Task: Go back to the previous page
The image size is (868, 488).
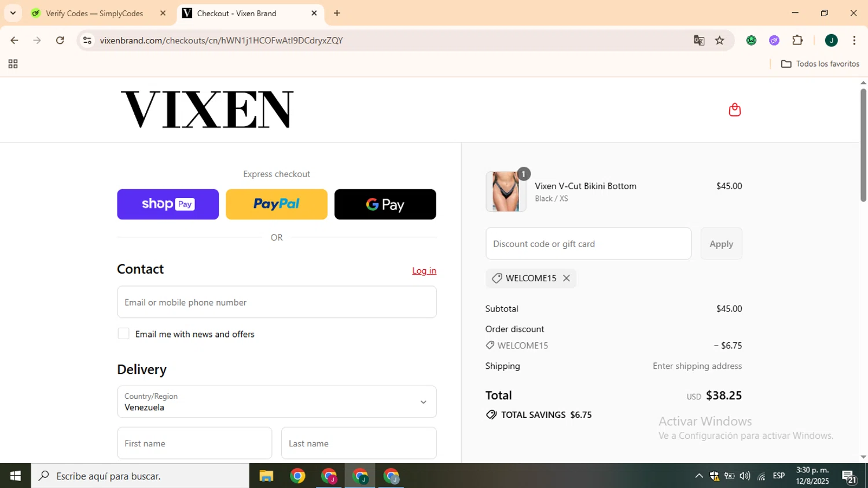Action: click(14, 41)
